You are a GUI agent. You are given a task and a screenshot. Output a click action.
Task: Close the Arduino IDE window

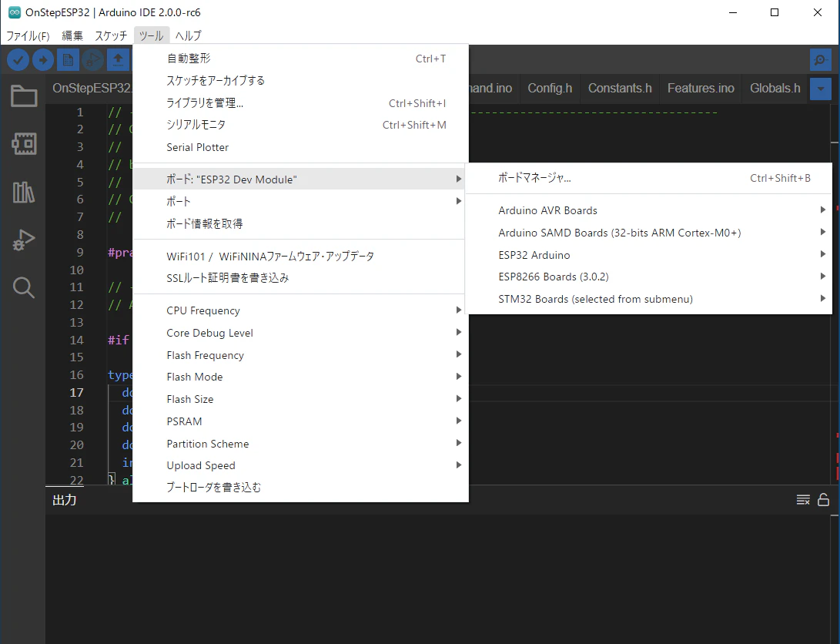pyautogui.click(x=817, y=12)
